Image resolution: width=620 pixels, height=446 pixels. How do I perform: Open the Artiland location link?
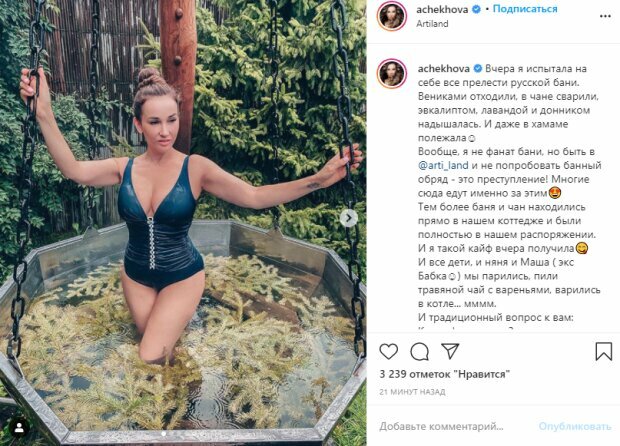(x=432, y=24)
